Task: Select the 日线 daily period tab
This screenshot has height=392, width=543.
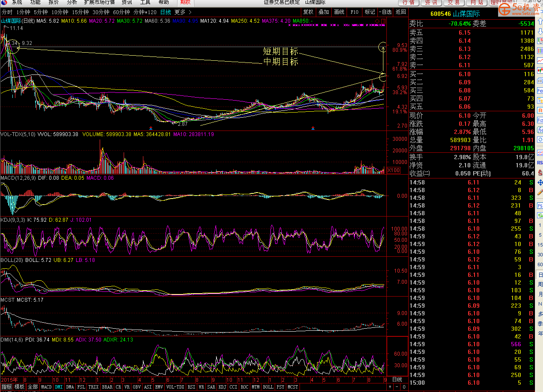Action: tap(166, 12)
